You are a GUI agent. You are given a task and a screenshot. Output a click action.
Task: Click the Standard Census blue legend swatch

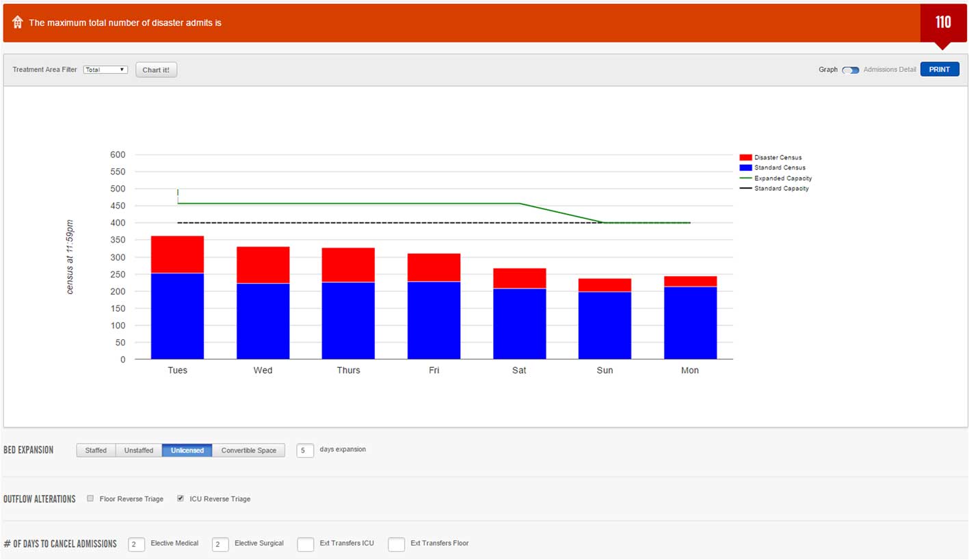(x=745, y=168)
